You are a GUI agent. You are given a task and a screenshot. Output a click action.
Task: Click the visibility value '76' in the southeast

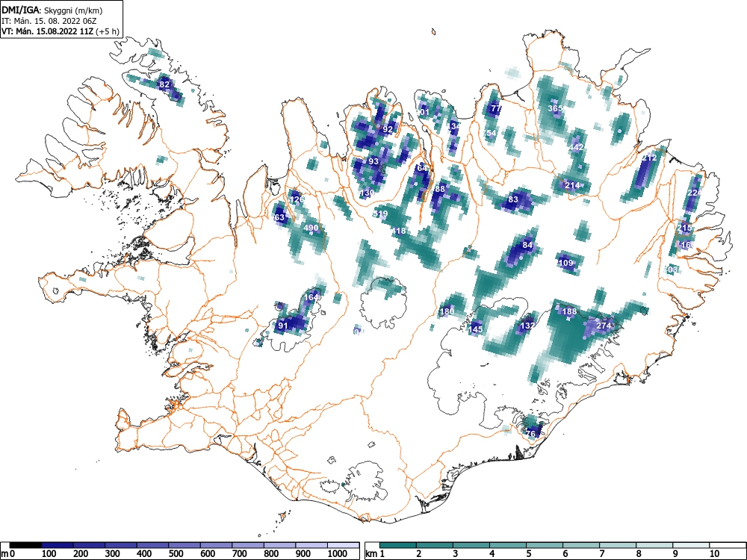point(530,433)
